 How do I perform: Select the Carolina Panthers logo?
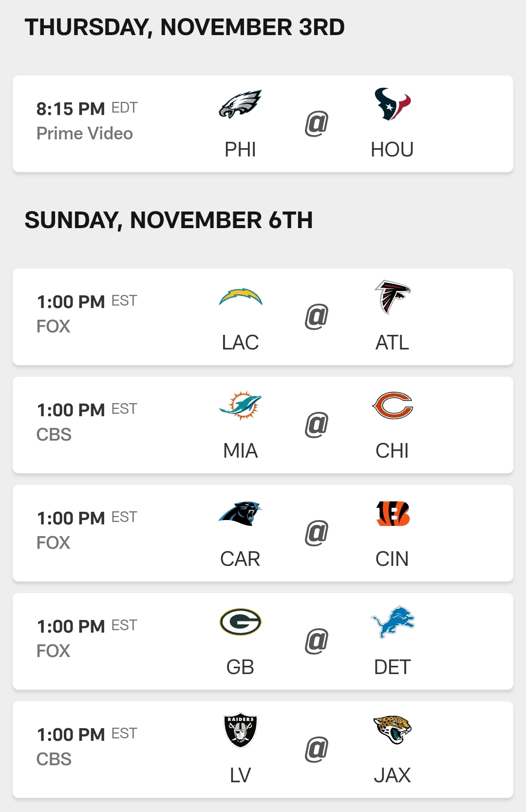tap(240, 513)
